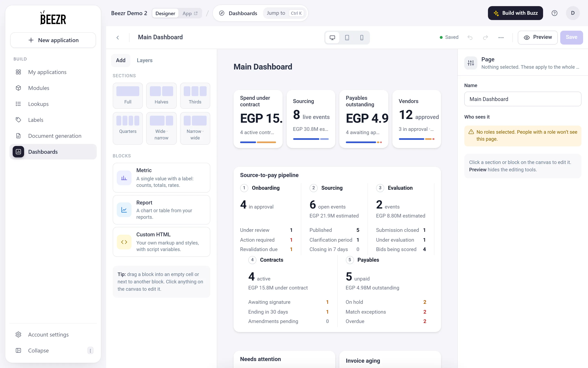This screenshot has height=368, width=588.
Task: Click the Page settings sliders icon
Action: coord(471,63)
